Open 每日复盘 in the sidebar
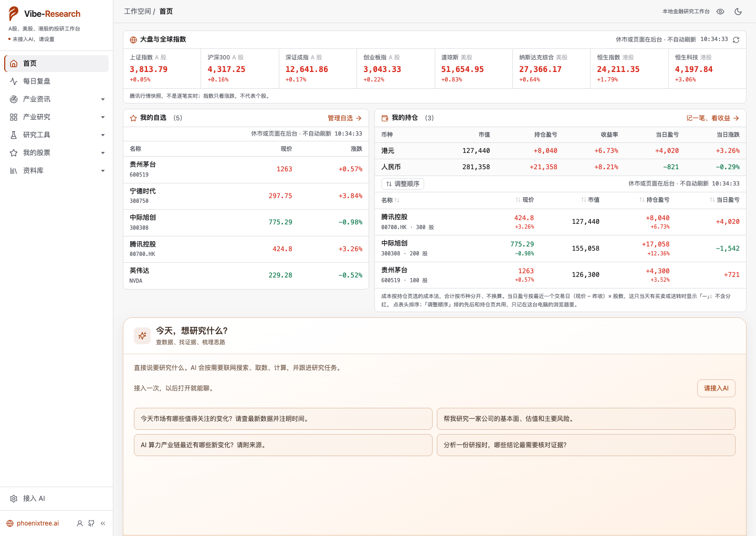The width and height of the screenshot is (756, 536). click(57, 81)
